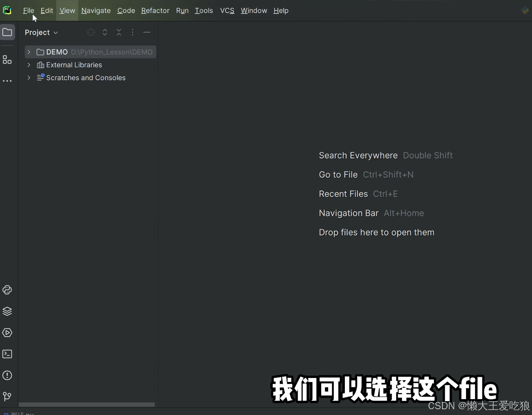Click the Go to File hint text
Viewport: 532px width, 415px height.
338,175
